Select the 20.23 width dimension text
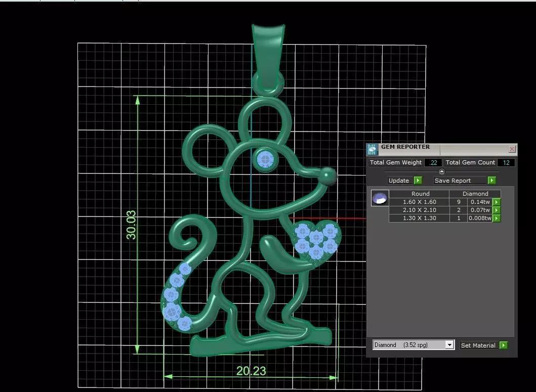The image size is (536, 392). click(251, 371)
